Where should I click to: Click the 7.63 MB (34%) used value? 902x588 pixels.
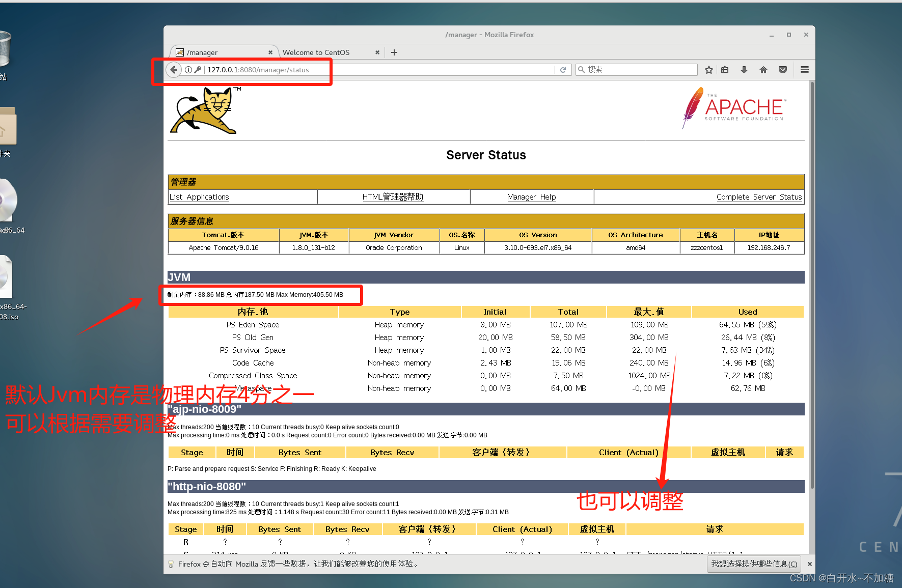pos(748,350)
